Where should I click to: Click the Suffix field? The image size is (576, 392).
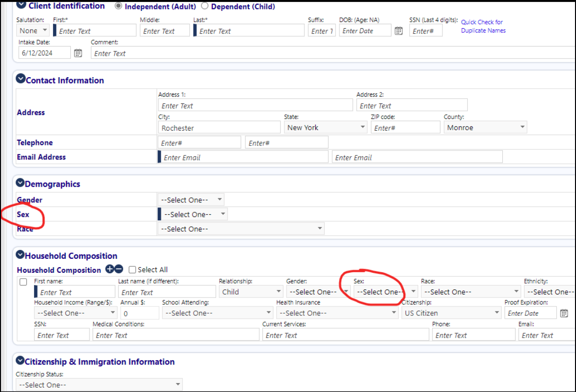pyautogui.click(x=322, y=31)
